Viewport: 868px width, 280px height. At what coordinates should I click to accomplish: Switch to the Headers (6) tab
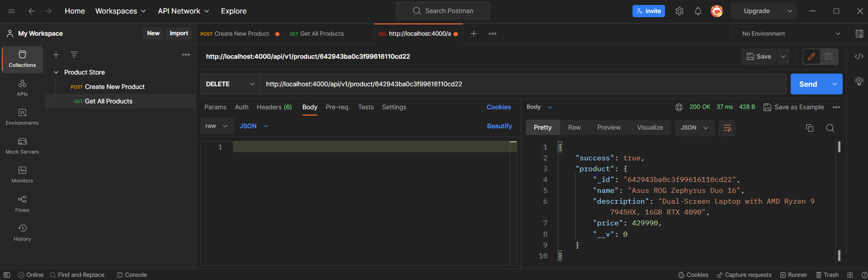[274, 107]
